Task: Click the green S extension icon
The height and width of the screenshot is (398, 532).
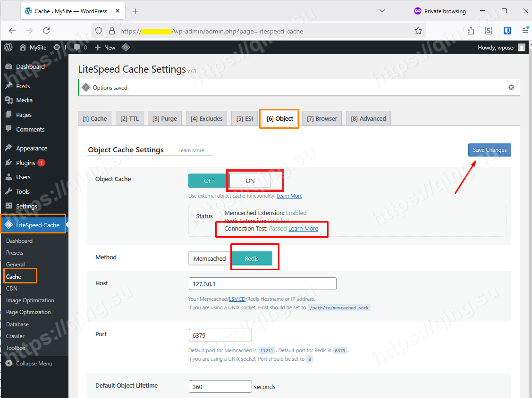Action: [489, 31]
